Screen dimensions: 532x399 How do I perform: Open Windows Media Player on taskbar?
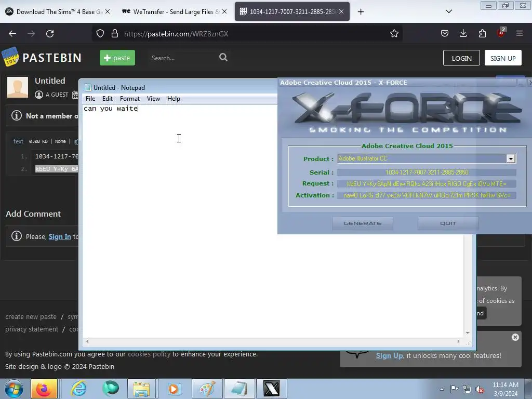coord(174,389)
